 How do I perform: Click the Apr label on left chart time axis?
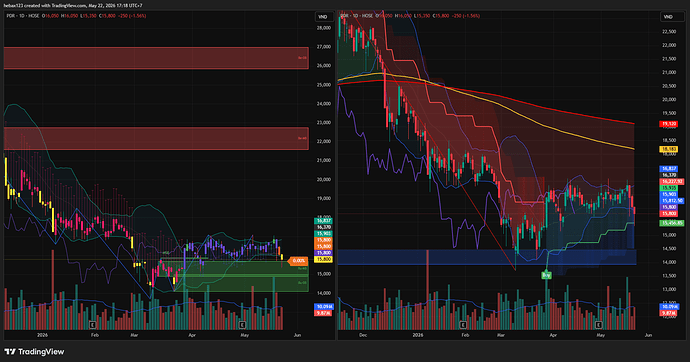(192, 335)
